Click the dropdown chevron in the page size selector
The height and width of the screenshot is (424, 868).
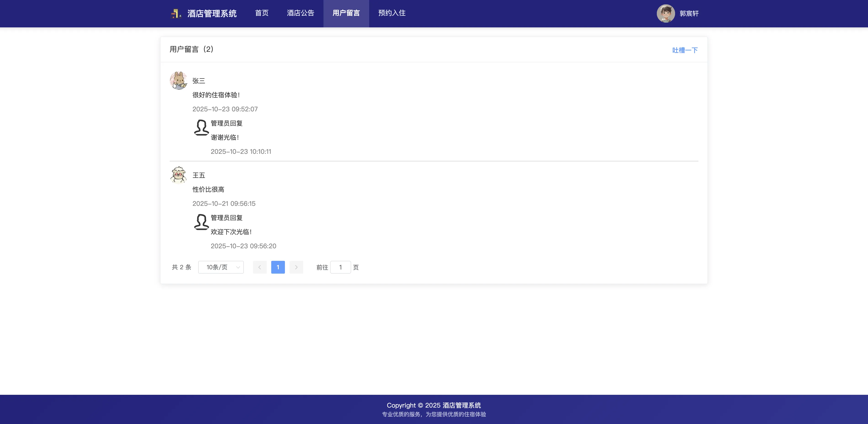[238, 267]
